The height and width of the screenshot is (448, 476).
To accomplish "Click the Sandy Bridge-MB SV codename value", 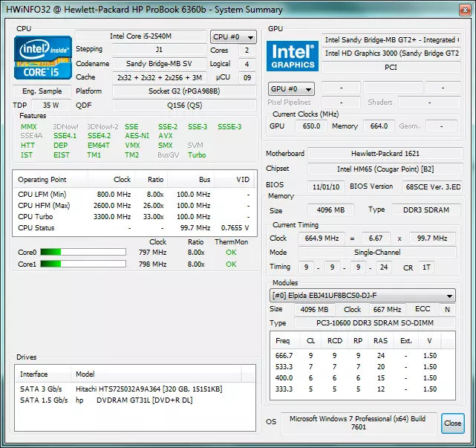I will coord(160,64).
